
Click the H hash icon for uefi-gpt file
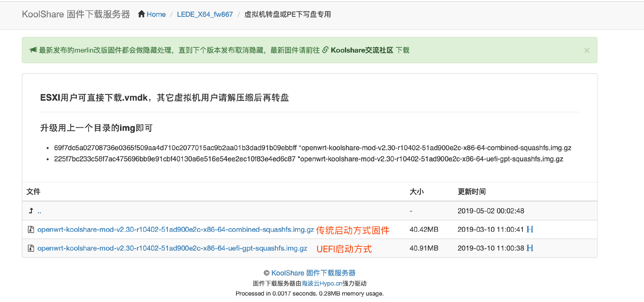(x=530, y=248)
